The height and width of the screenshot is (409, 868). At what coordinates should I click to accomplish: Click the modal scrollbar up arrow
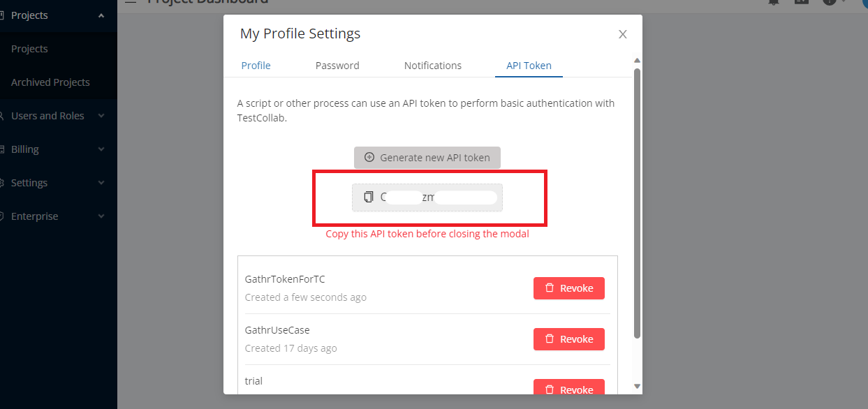637,61
